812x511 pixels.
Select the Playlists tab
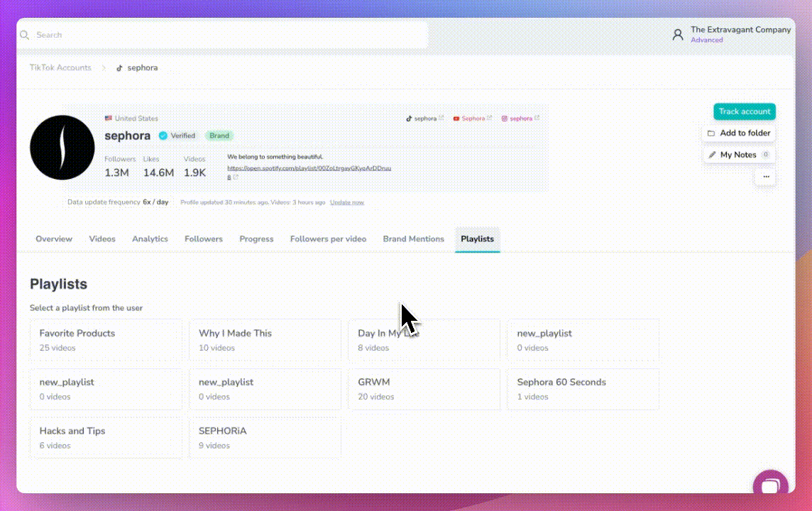[477, 239]
